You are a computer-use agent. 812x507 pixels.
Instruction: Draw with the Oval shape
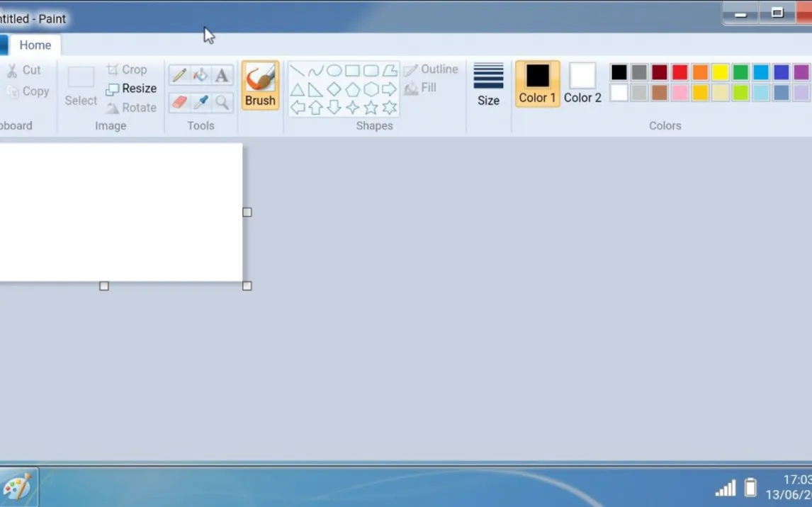(334, 71)
